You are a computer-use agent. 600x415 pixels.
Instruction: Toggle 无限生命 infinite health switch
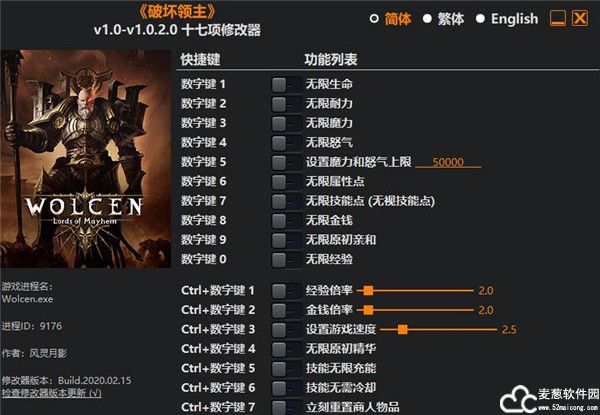click(x=286, y=85)
